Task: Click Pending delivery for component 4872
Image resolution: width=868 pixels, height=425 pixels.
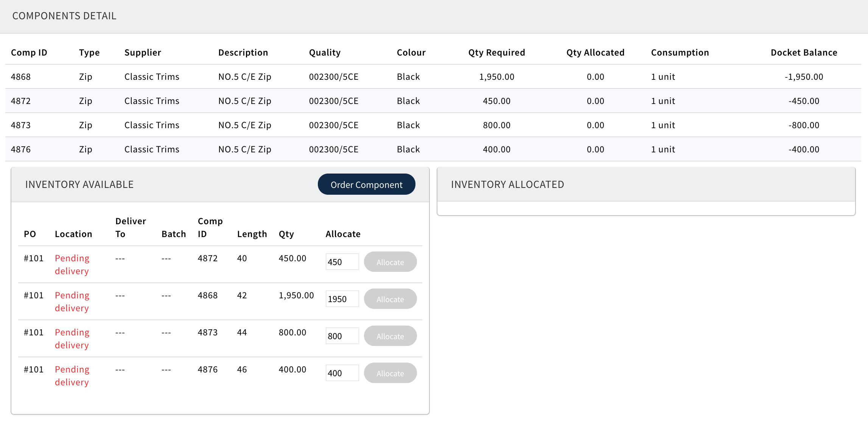Action: (72, 265)
